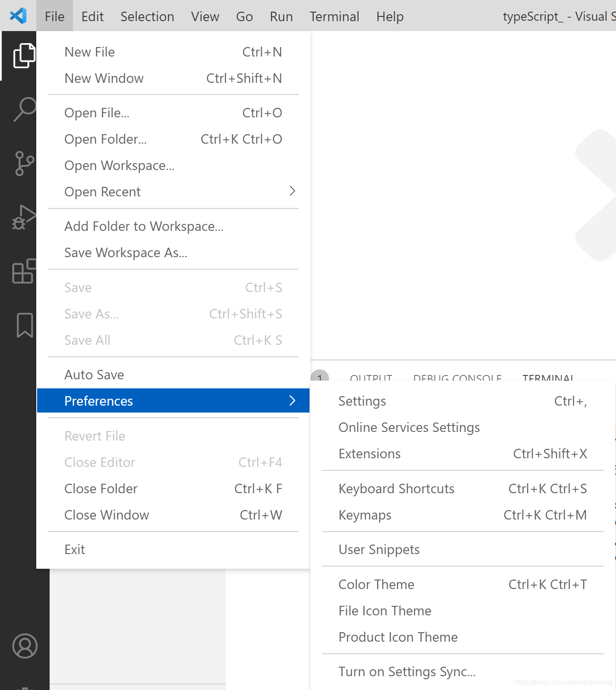Select Open File... menu entry
616x690 pixels.
tap(173, 113)
